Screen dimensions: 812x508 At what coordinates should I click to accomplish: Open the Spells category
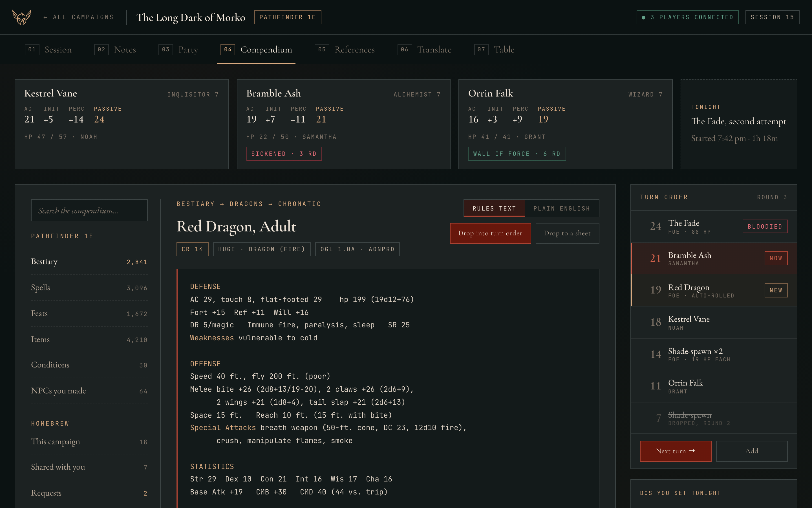click(x=89, y=288)
